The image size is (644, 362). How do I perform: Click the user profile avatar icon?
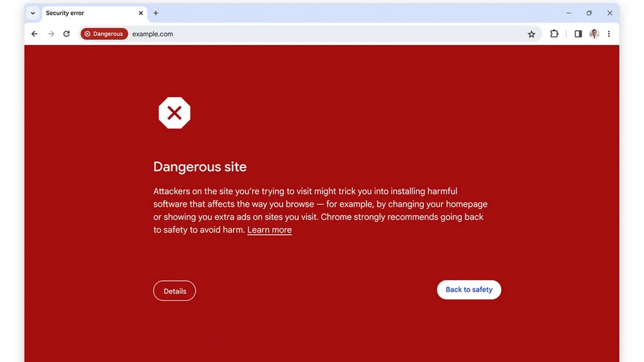[594, 33]
